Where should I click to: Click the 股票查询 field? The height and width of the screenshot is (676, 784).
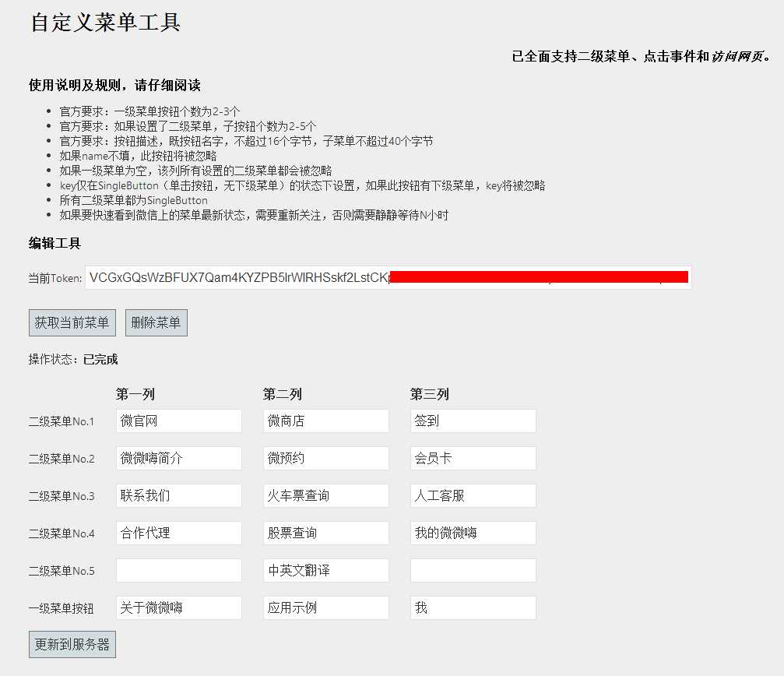click(x=326, y=533)
